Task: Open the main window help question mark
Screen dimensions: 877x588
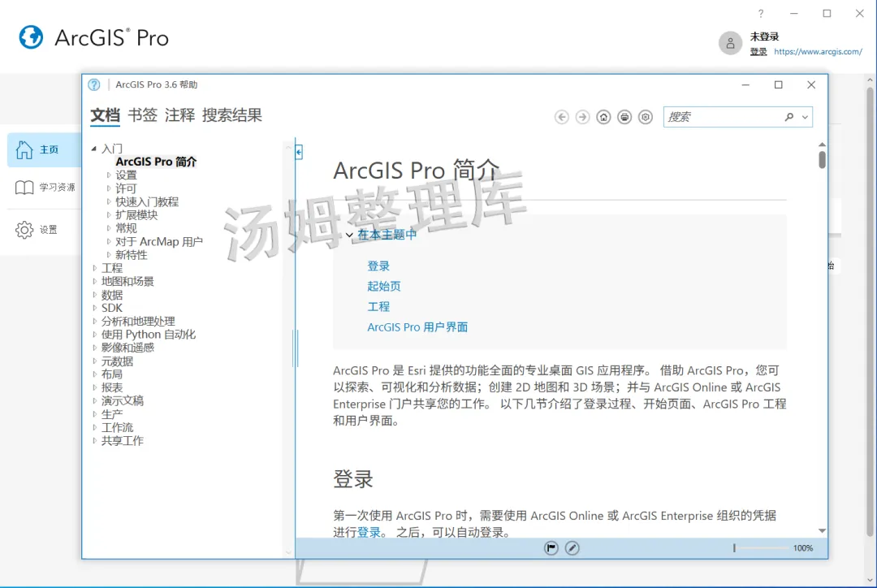Action: tap(761, 14)
